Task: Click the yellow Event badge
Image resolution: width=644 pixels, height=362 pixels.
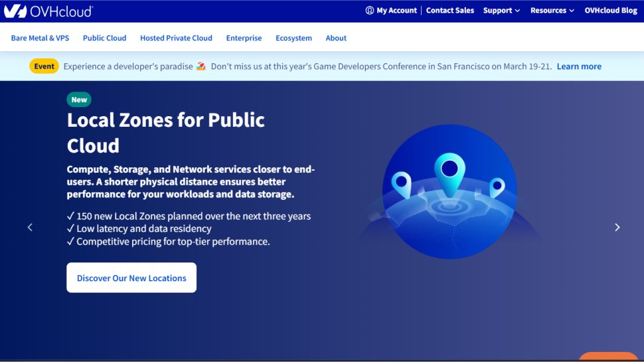Action: 44,66
